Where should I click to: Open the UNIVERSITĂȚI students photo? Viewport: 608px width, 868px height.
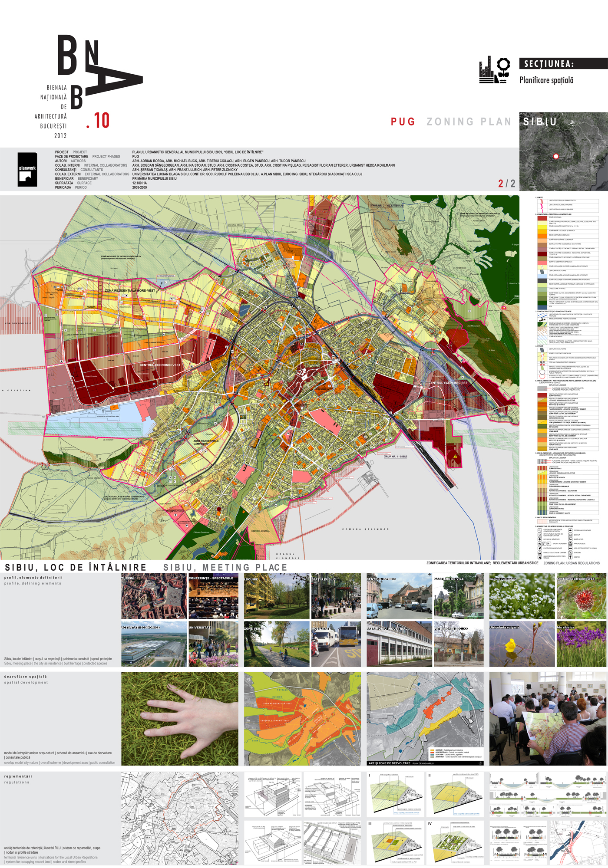[213, 644]
